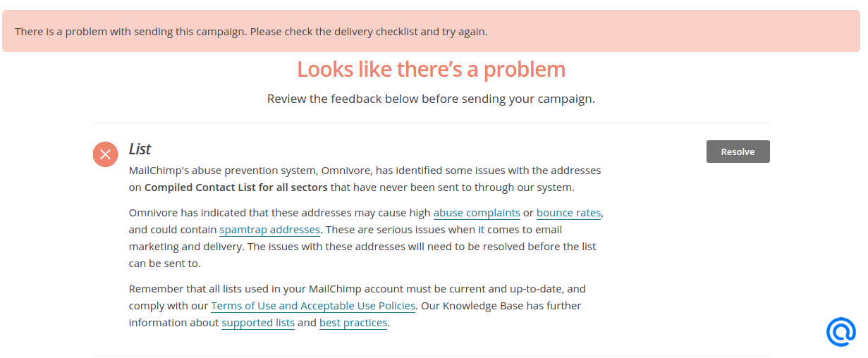Click the red X error icon beside List
The image size is (868, 358).
click(x=105, y=154)
